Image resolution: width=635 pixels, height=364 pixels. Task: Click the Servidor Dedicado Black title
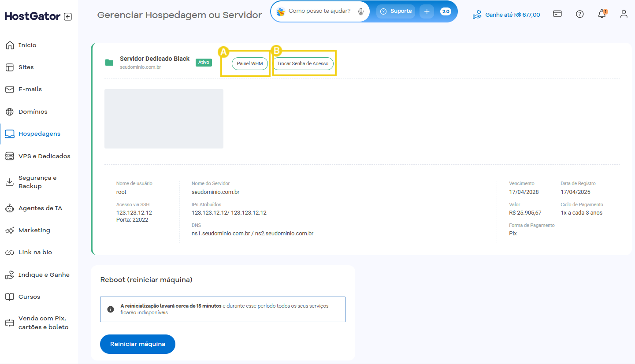click(x=155, y=59)
